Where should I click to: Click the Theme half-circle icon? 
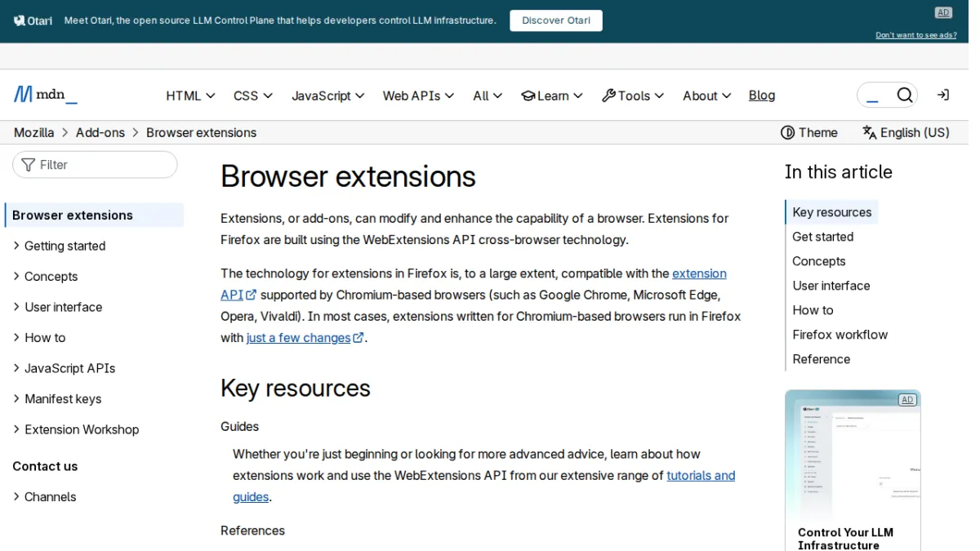(787, 132)
